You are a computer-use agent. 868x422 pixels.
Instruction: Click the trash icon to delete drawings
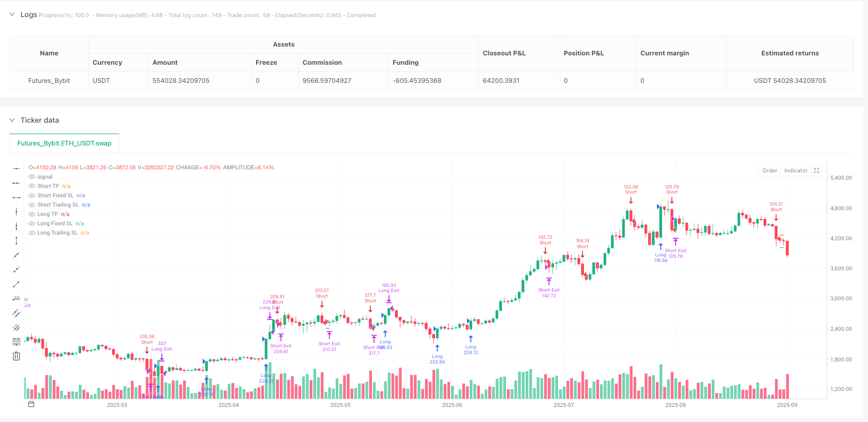click(x=17, y=356)
